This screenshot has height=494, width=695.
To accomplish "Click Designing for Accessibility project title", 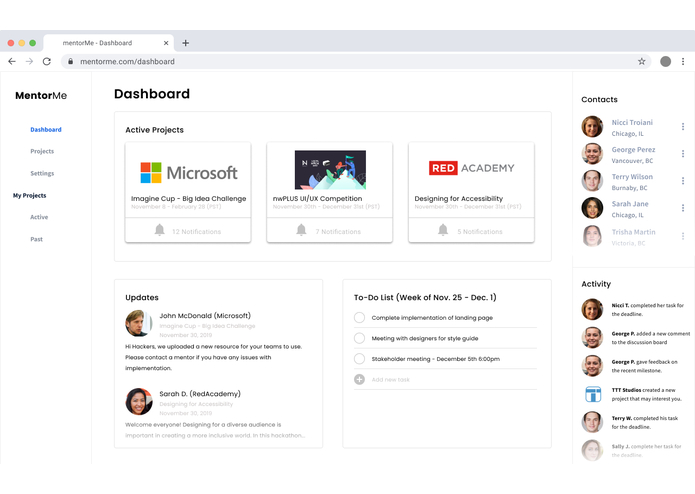I will click(x=459, y=198).
